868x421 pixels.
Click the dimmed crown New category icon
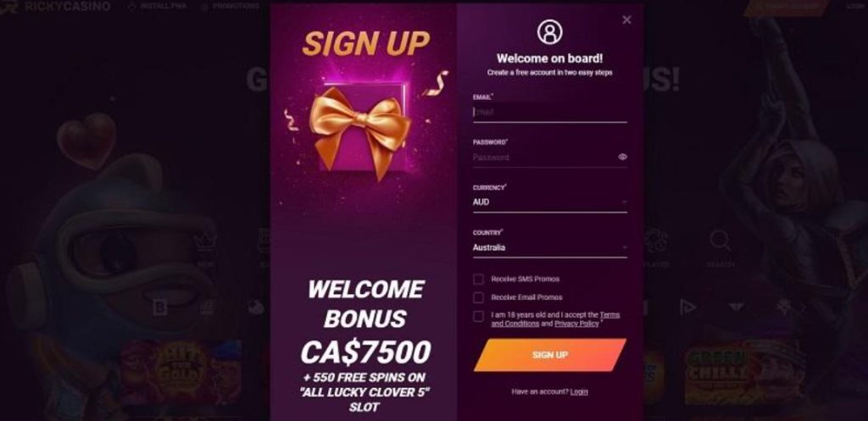205,242
